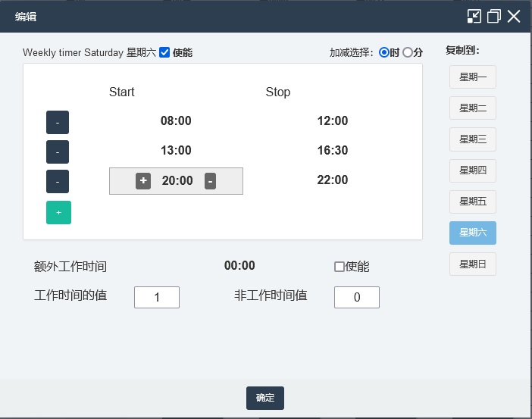Screen dimensions: 532x419
Task: Copy schedule to 星期三
Action: (473, 139)
